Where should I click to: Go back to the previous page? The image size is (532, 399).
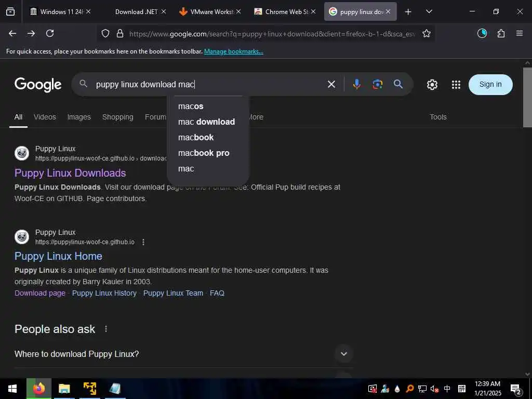[12, 33]
